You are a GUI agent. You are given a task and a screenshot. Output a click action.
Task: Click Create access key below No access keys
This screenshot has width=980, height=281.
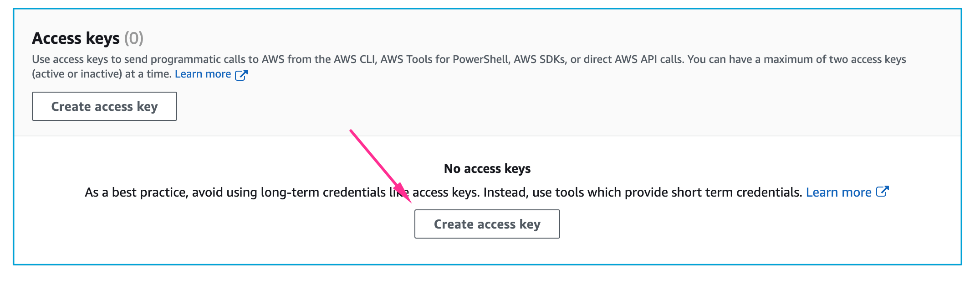[487, 224]
